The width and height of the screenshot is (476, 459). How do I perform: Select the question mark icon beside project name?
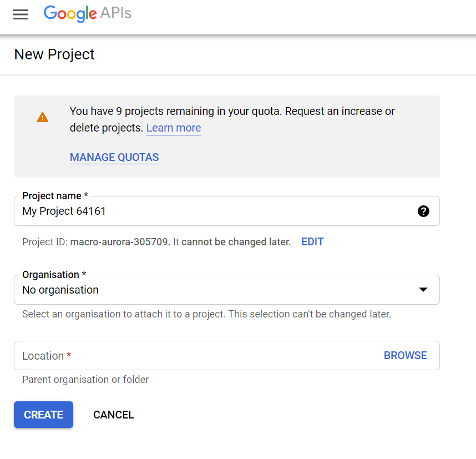(x=423, y=211)
